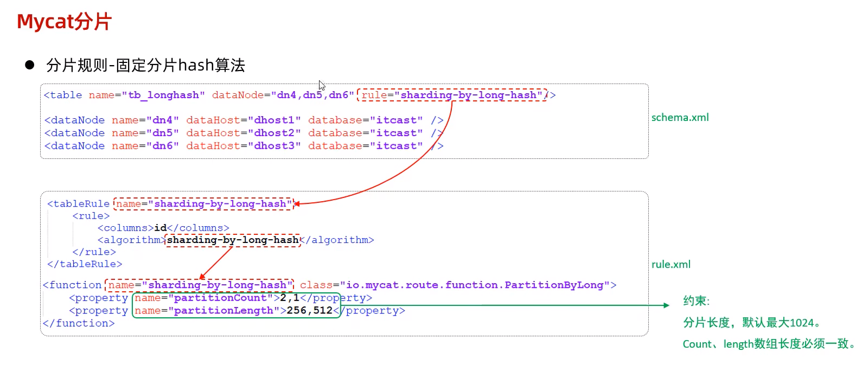Viewport: 868px width, 371px height.
Task: Click the green 'schema.xml' label
Action: 680,117
